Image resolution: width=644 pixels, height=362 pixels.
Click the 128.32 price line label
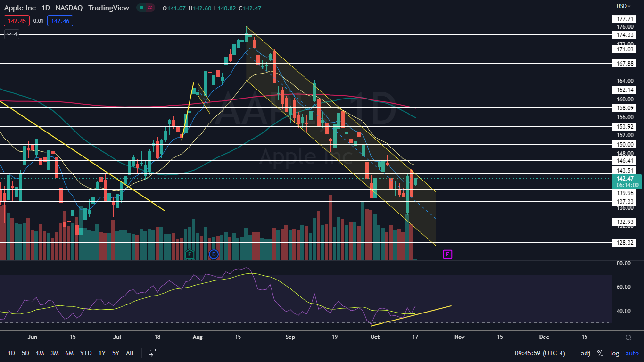[x=625, y=242]
